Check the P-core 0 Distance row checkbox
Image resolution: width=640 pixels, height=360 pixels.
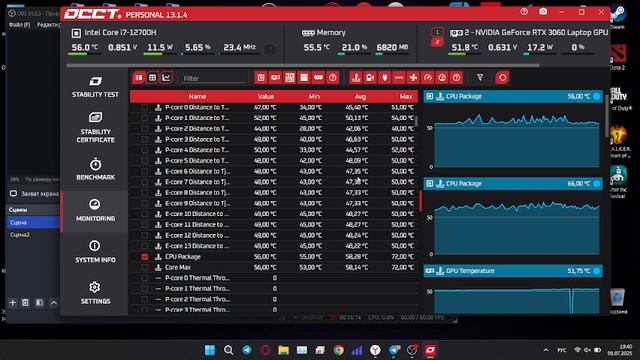(144, 107)
